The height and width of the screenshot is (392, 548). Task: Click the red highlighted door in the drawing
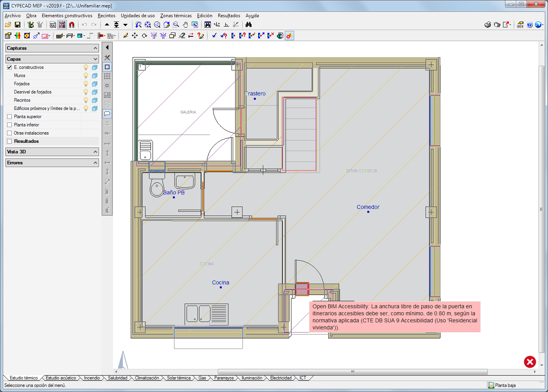pos(302,290)
